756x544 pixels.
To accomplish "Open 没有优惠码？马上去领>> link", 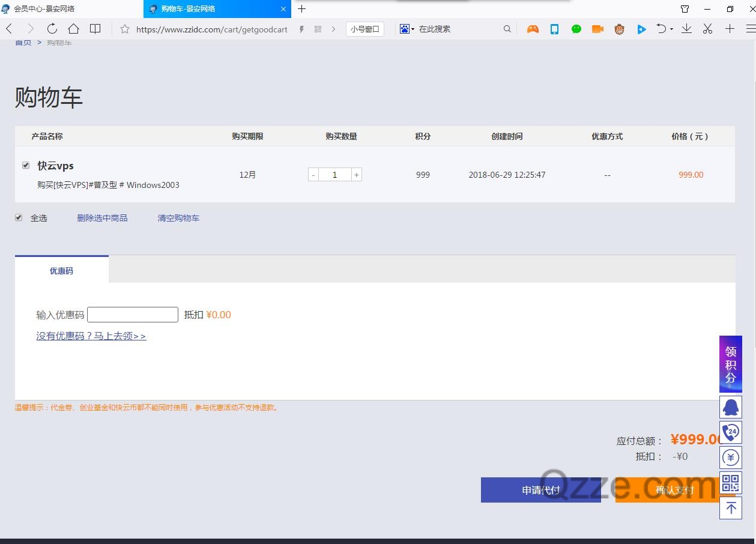I will point(91,336).
